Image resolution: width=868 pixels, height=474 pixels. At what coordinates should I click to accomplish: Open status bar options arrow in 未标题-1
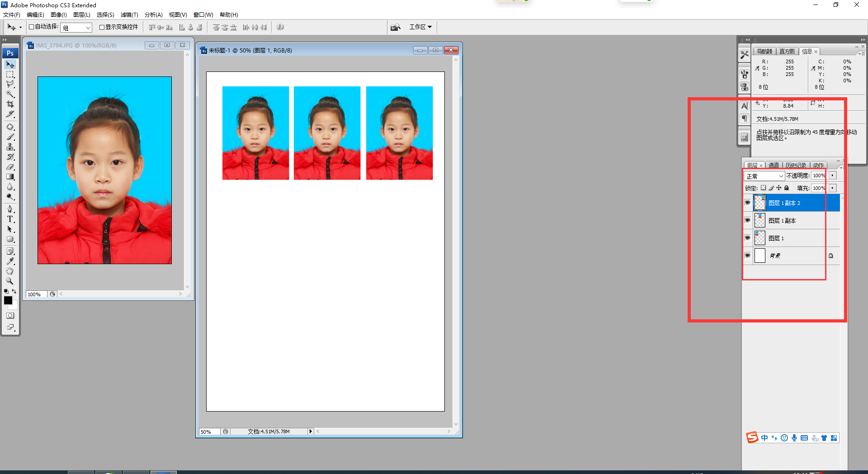click(x=311, y=431)
